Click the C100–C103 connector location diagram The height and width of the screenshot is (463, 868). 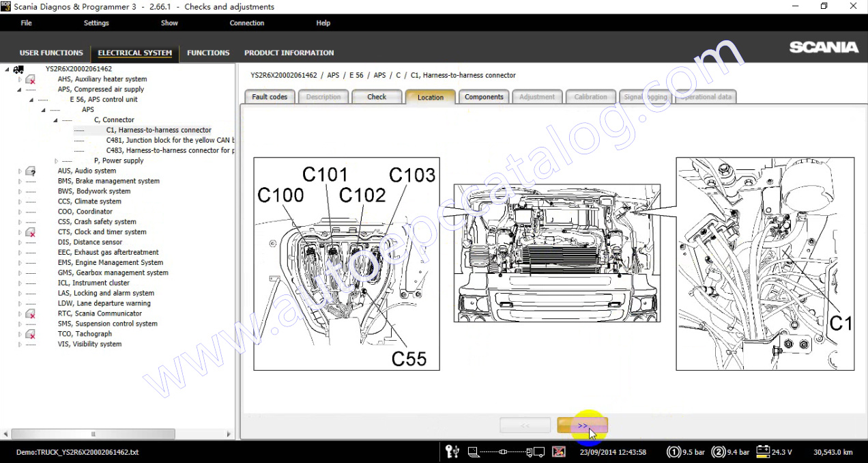[347, 264]
